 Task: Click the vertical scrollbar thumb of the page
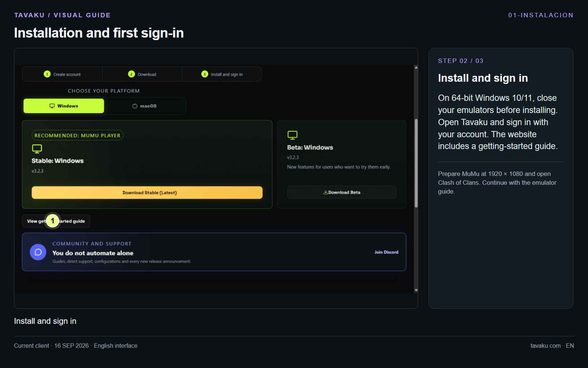pyautogui.click(x=416, y=163)
